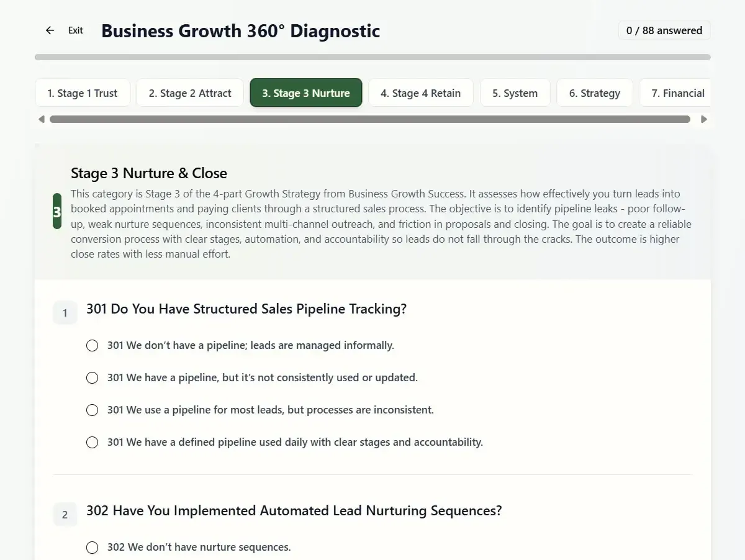Click the progress bar below the title

(372, 56)
